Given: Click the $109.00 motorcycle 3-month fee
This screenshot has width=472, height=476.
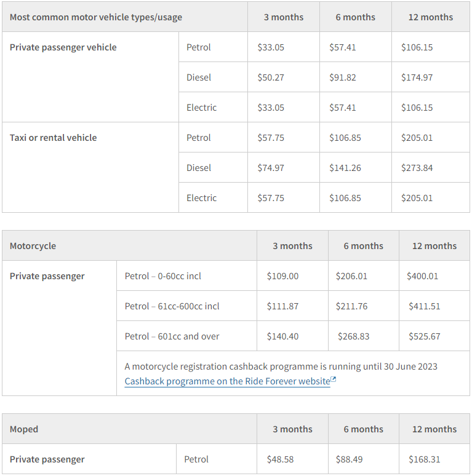Looking at the screenshot, I should click(x=282, y=276).
